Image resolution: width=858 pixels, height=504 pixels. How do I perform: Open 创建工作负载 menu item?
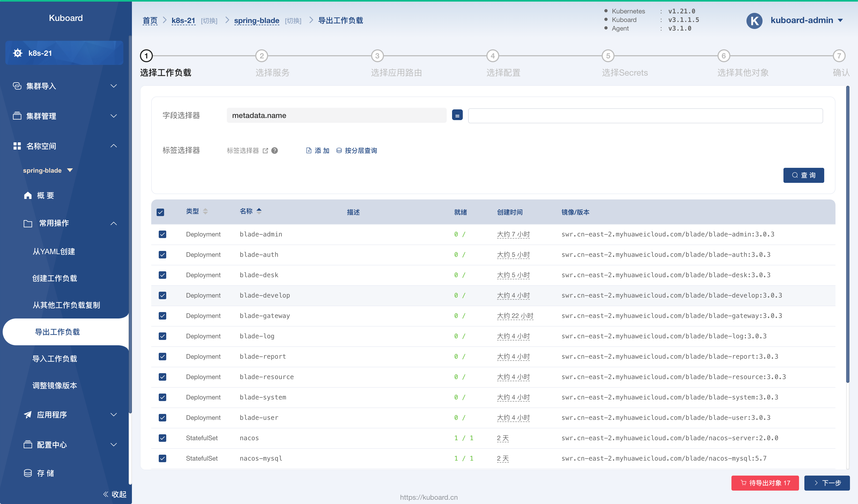click(54, 278)
